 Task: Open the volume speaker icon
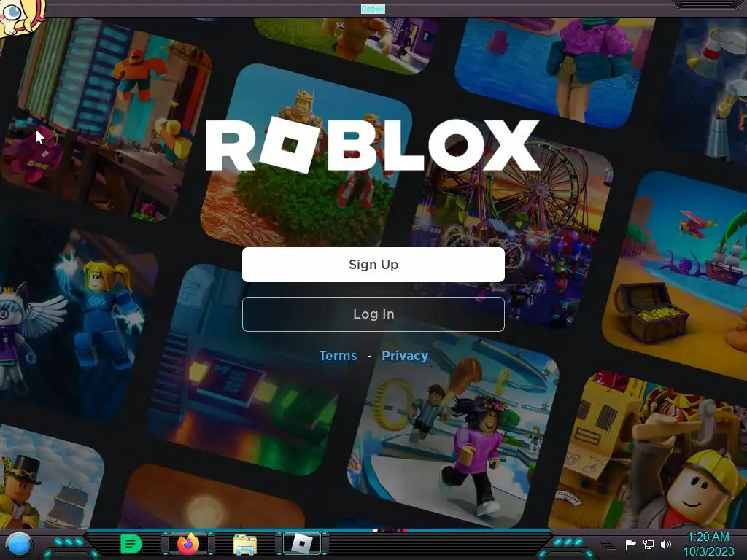(666, 544)
